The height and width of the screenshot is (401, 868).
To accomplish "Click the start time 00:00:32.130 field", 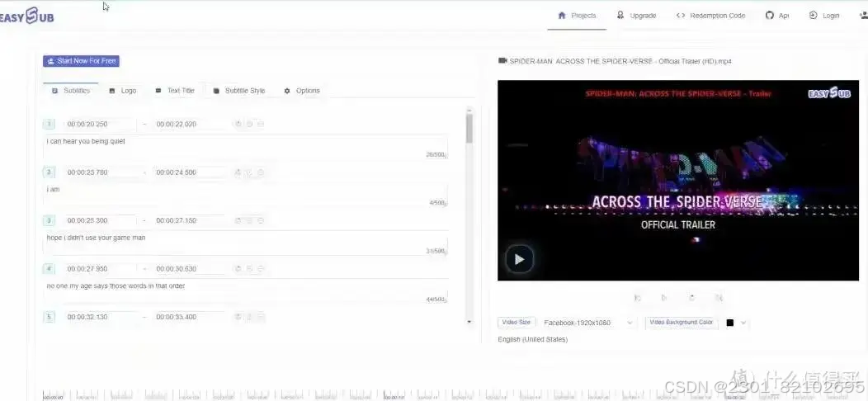I will pyautogui.click(x=100, y=317).
